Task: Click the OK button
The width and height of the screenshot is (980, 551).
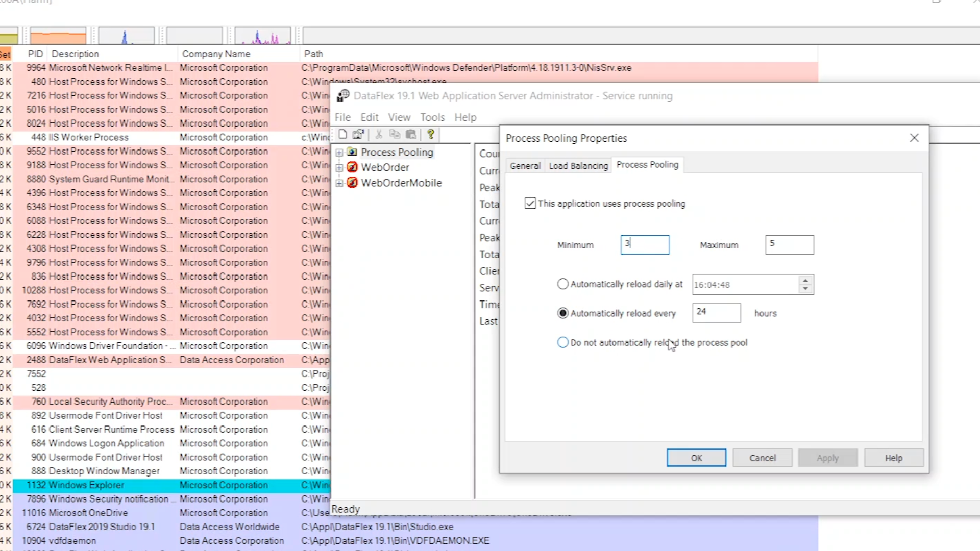Action: tap(696, 458)
